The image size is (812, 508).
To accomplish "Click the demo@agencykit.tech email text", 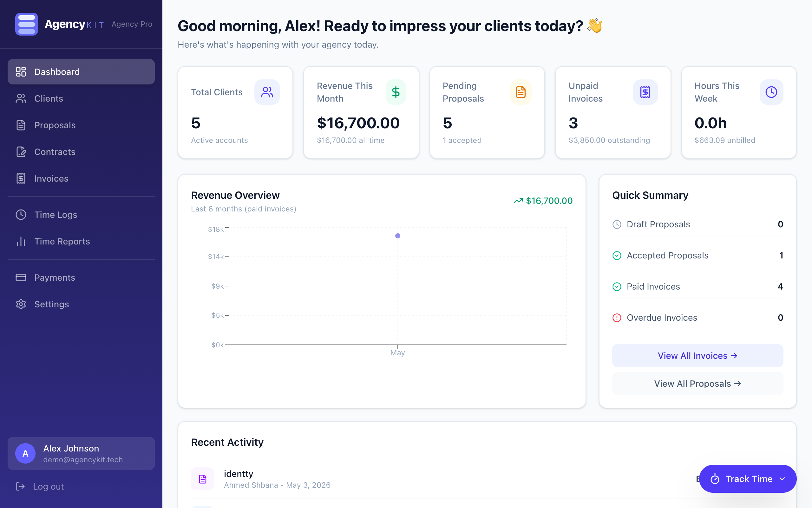I will point(83,460).
